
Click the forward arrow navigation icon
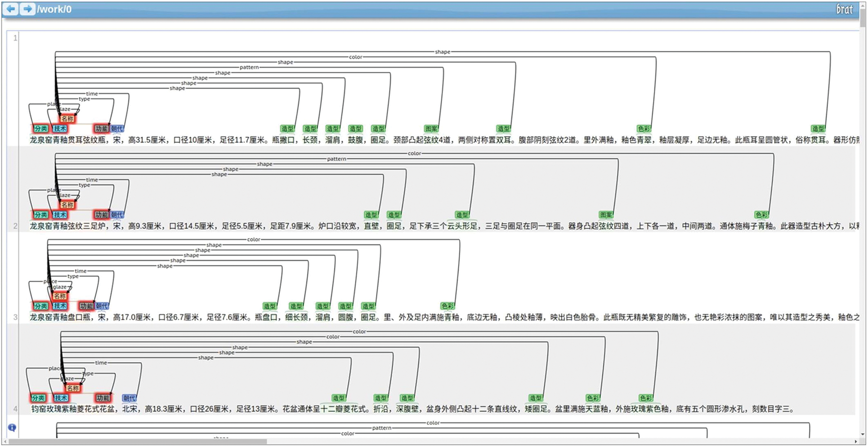(27, 9)
